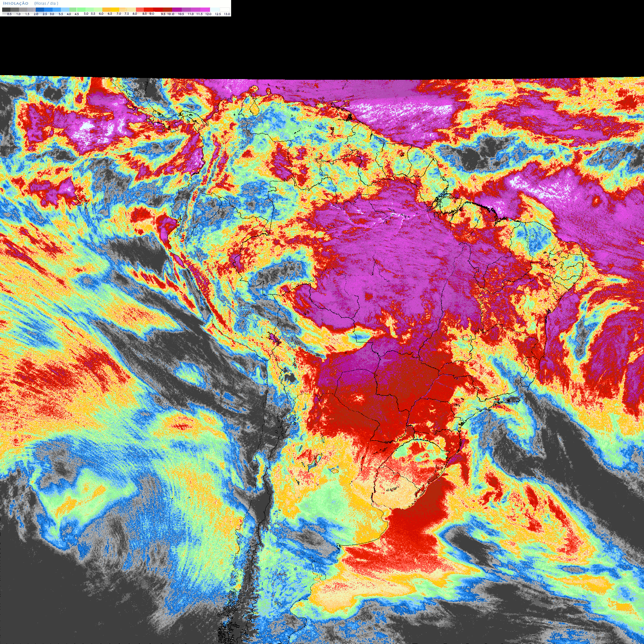Click the 9.5 legend value
Viewport: 644px width, 644px height.
click(x=163, y=14)
